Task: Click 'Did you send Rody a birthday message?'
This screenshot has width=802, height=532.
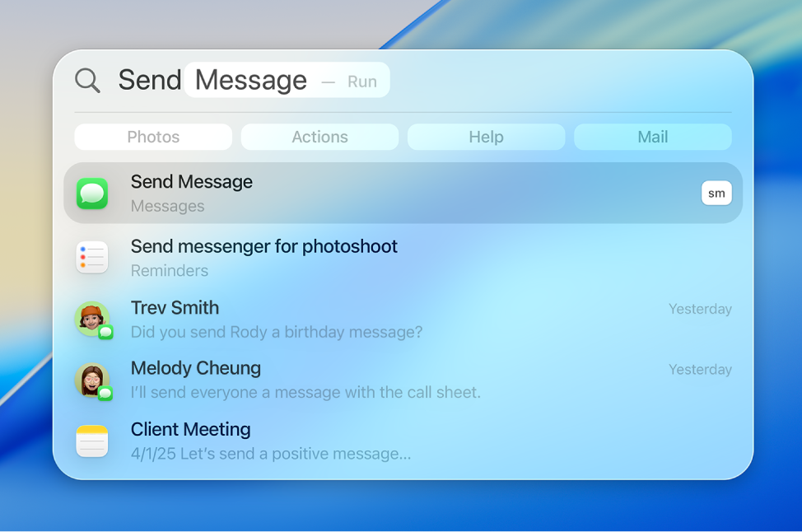Action: (x=277, y=333)
